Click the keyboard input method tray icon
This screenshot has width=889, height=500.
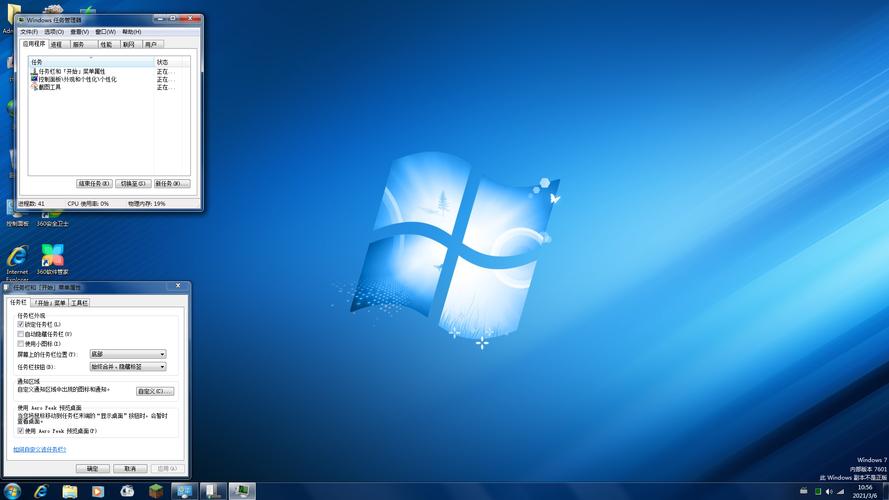coord(803,491)
